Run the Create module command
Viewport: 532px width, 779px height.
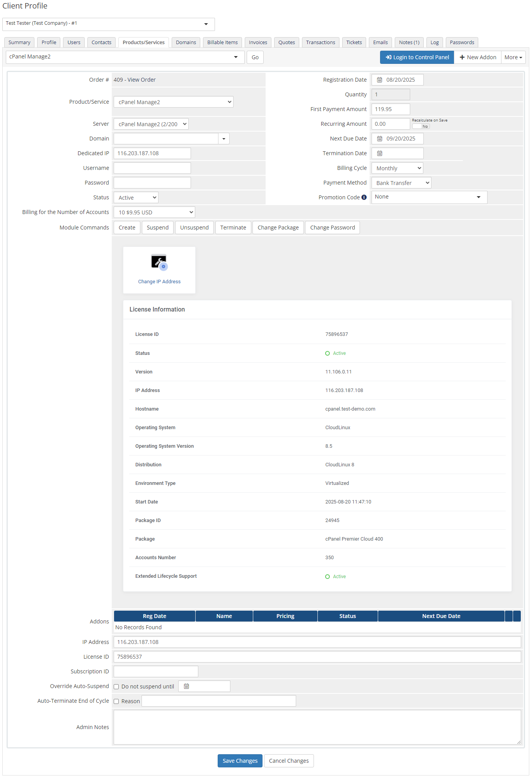[x=127, y=228]
